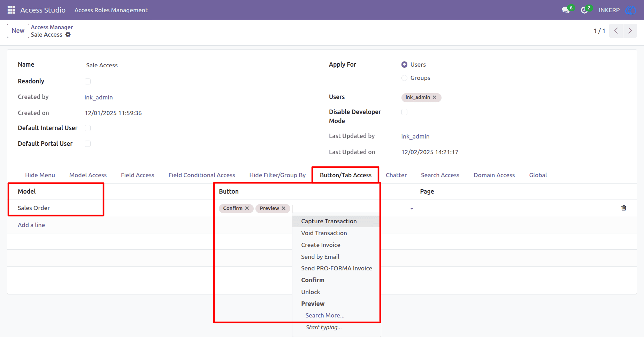Click the New button
644x337 pixels.
pyautogui.click(x=18, y=31)
